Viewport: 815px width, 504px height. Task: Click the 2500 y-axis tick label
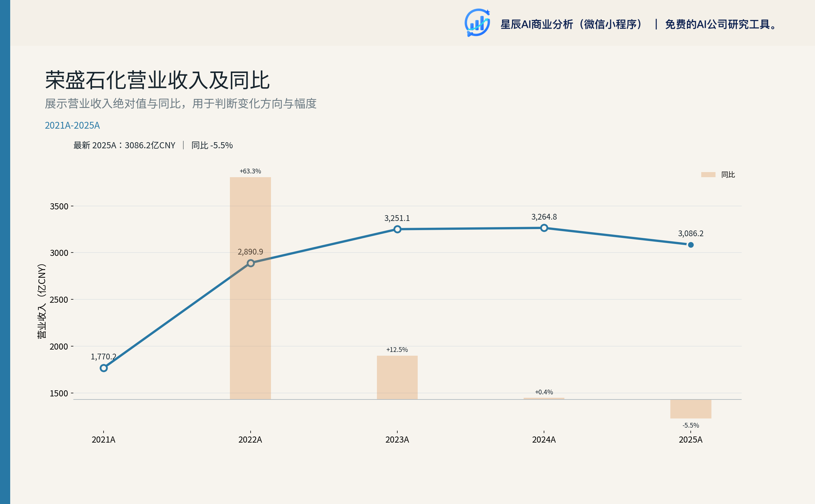(59, 300)
